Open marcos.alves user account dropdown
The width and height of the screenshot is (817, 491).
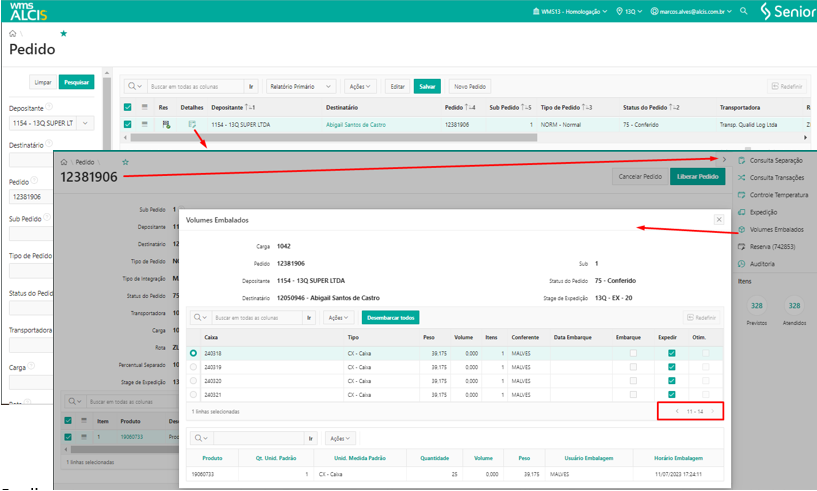[x=691, y=11]
